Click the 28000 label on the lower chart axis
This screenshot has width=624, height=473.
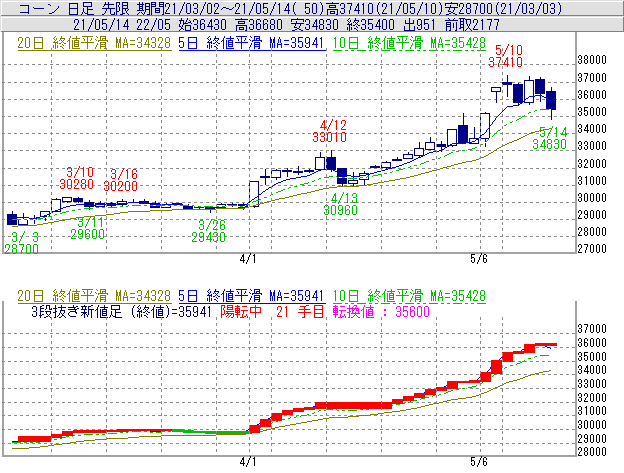pos(592,452)
